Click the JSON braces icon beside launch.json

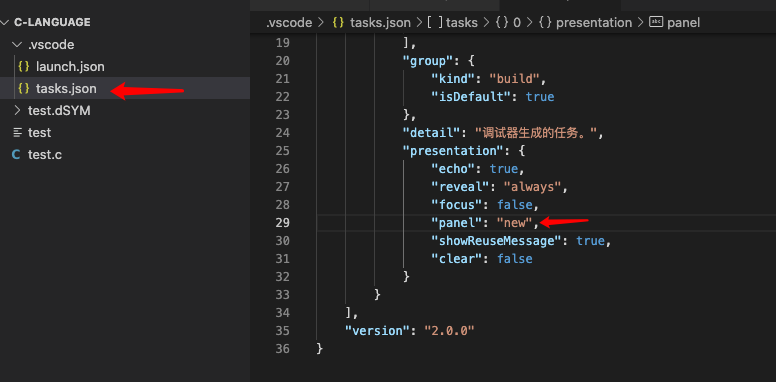23,67
